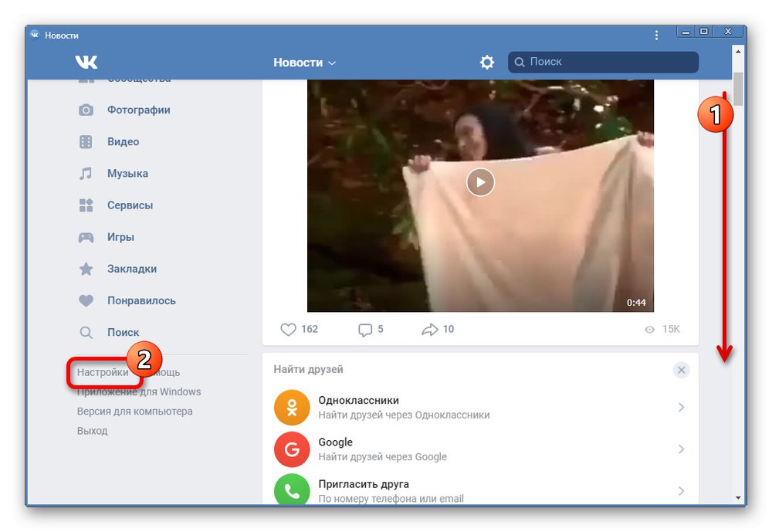Click the VK logo in header
772x532 pixels.
point(86,62)
